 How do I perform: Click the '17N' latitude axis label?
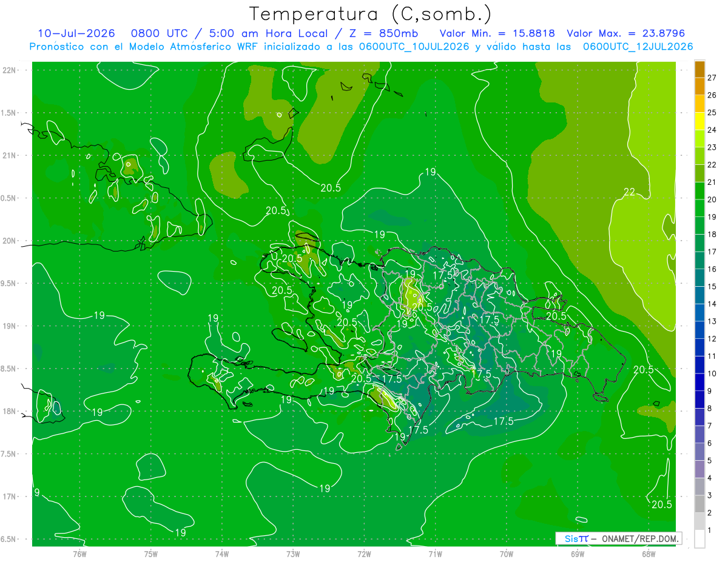9,497
